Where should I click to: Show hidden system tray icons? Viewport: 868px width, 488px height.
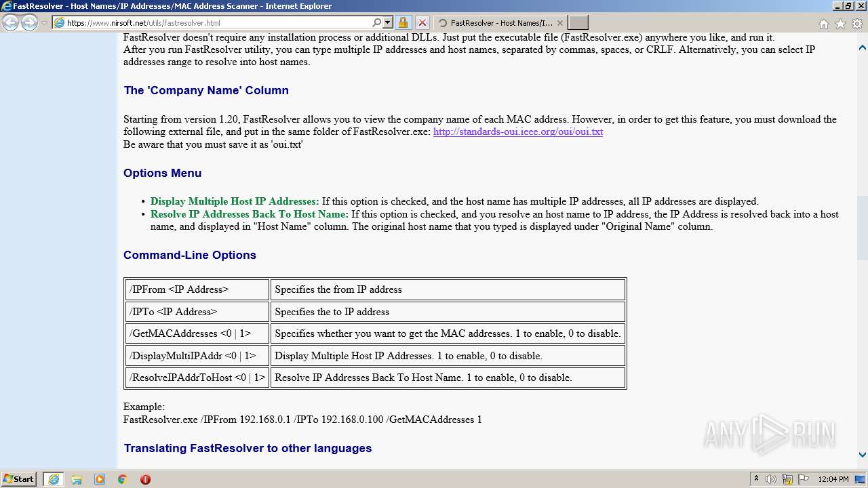[x=757, y=479]
